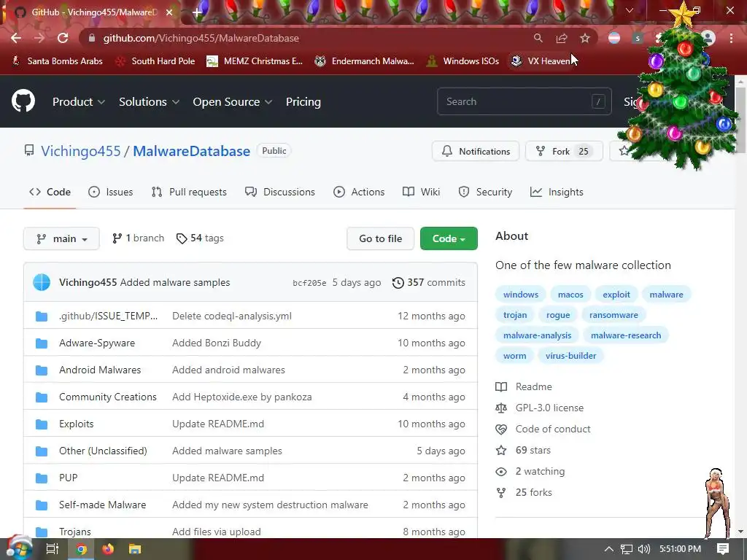Open the Other (Unclassified) folder
The height and width of the screenshot is (560, 747).
point(103,451)
